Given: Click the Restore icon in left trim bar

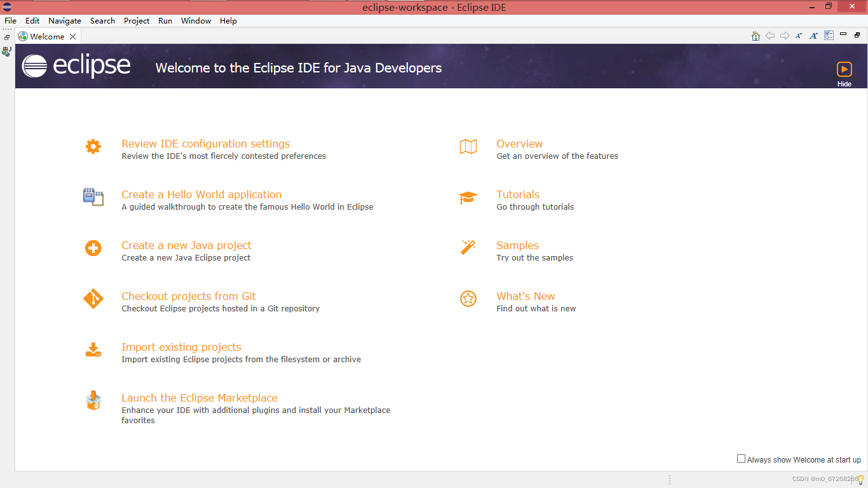Looking at the screenshot, I should pos(7,37).
